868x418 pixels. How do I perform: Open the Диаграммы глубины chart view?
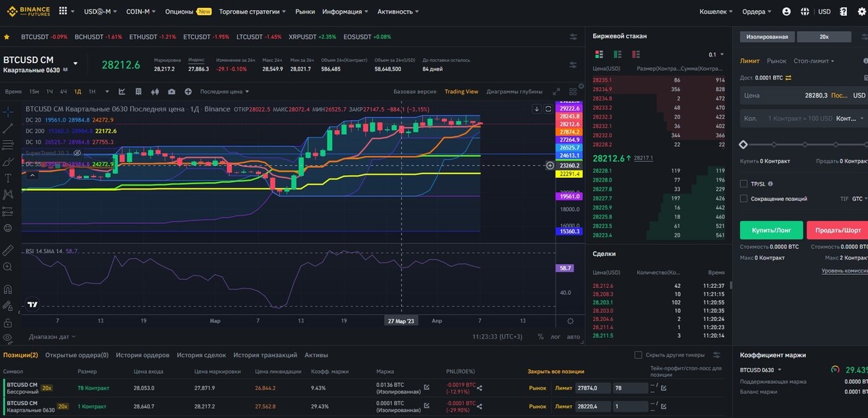coord(514,92)
